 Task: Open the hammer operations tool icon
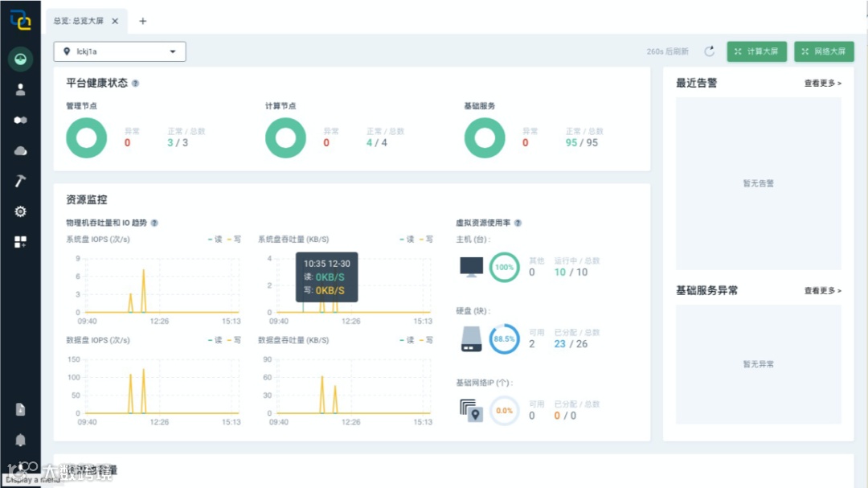[20, 181]
